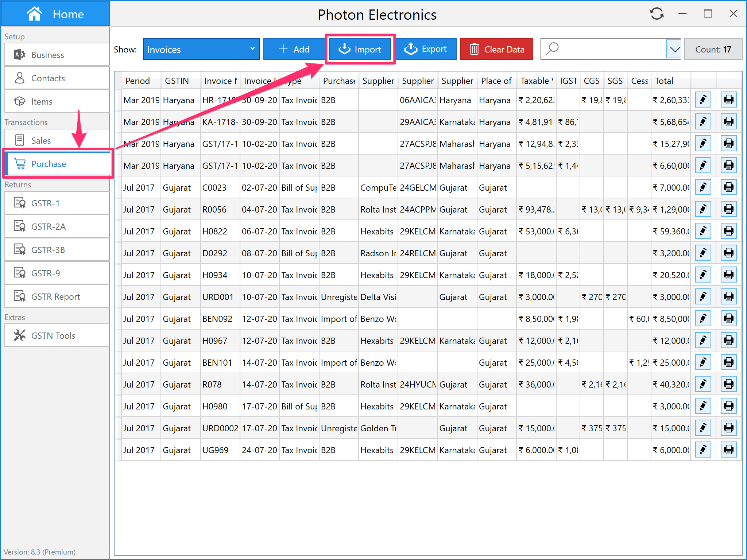
Task: Click edit pencil icon for invoice UG969
Action: pos(703,450)
